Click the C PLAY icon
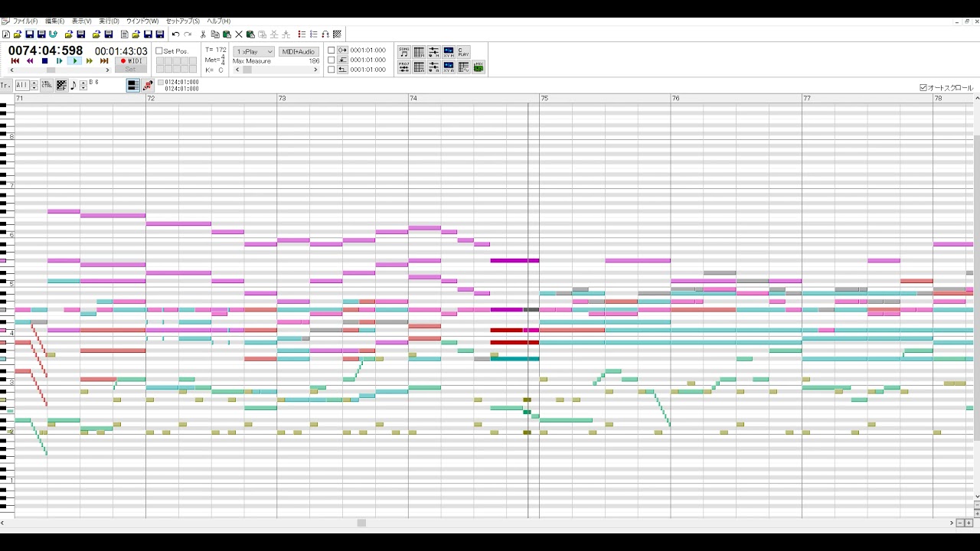 pyautogui.click(x=463, y=52)
